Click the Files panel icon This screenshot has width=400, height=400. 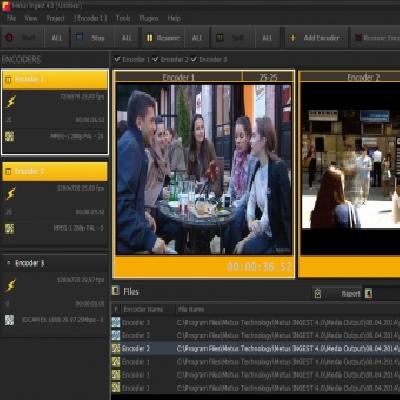coord(116,290)
